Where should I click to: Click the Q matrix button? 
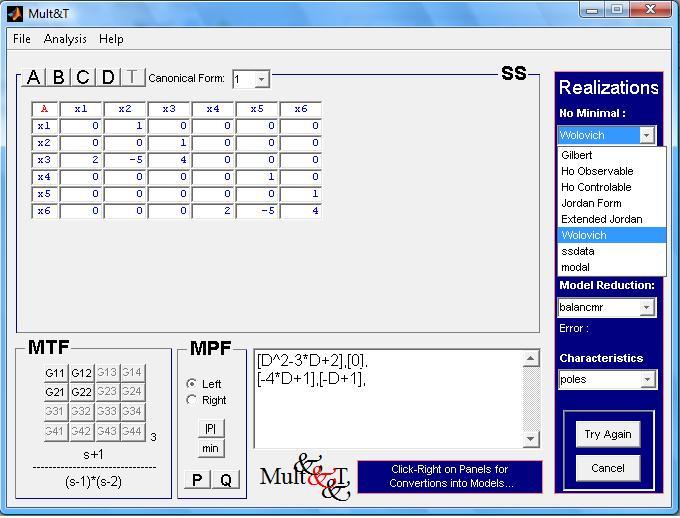(226, 480)
